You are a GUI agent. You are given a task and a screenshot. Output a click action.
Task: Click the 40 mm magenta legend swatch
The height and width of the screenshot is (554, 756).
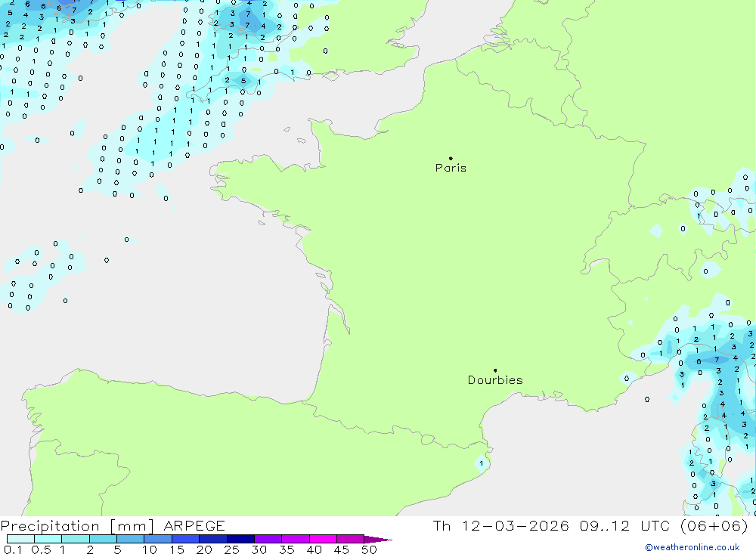pyautogui.click(x=323, y=539)
